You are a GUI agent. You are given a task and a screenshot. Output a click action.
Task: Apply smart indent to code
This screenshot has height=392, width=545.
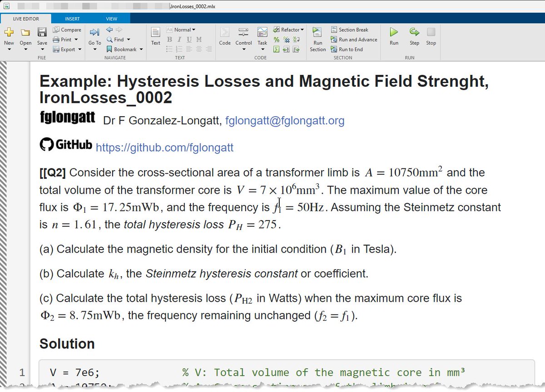pyautogui.click(x=276, y=49)
